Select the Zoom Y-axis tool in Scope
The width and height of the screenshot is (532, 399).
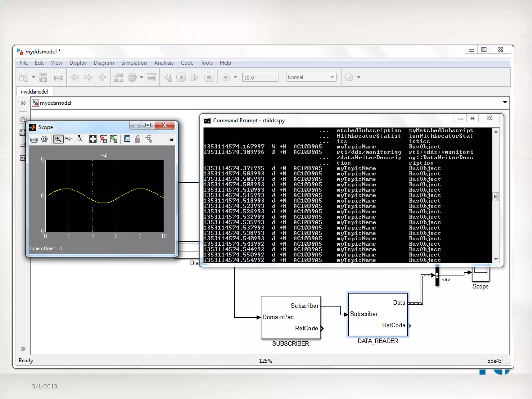(x=79, y=139)
